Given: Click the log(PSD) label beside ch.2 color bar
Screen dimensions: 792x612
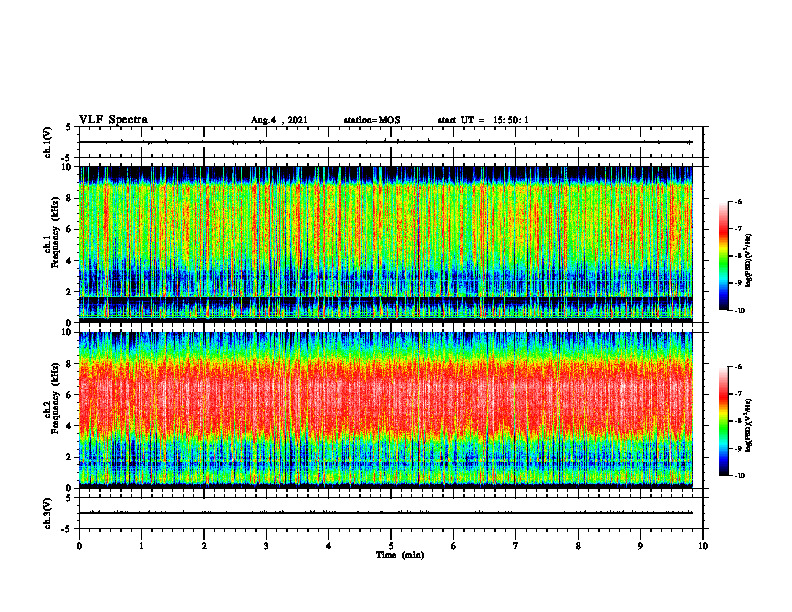Looking at the screenshot, I should pyautogui.click(x=749, y=425).
